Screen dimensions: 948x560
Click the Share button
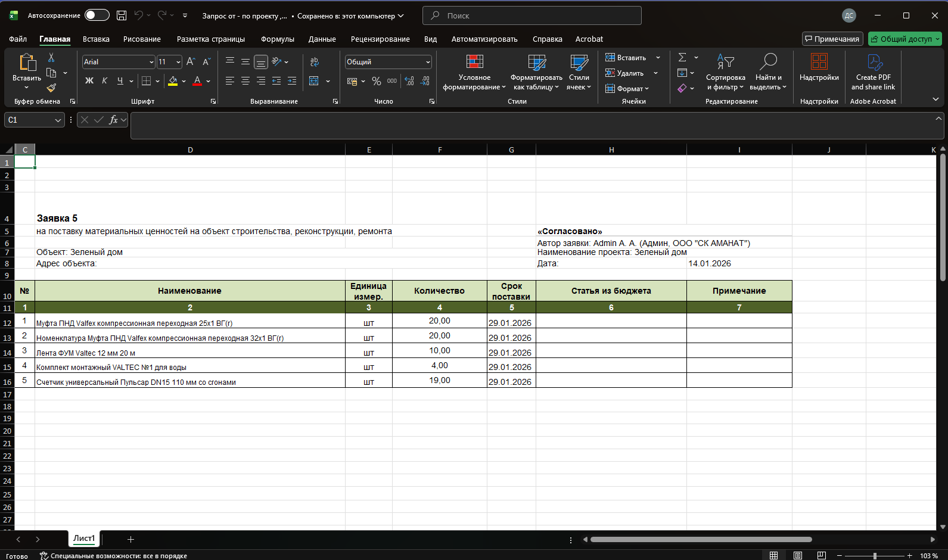901,39
